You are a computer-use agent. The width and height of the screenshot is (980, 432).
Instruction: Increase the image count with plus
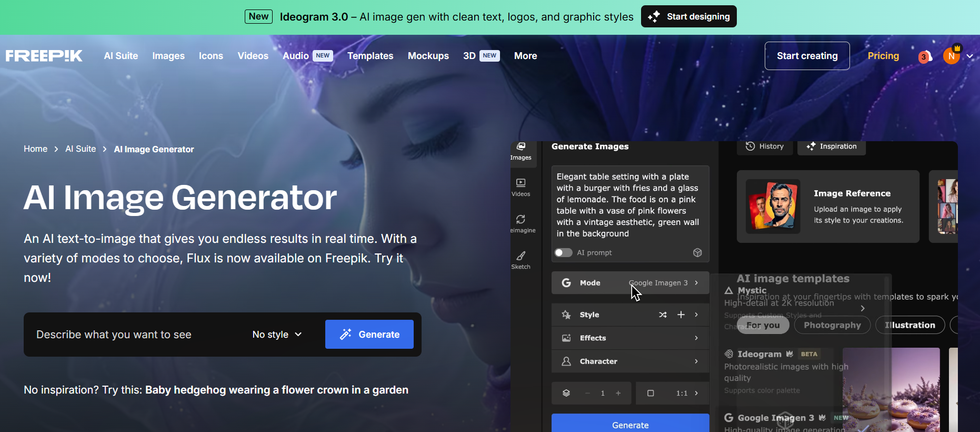click(618, 393)
